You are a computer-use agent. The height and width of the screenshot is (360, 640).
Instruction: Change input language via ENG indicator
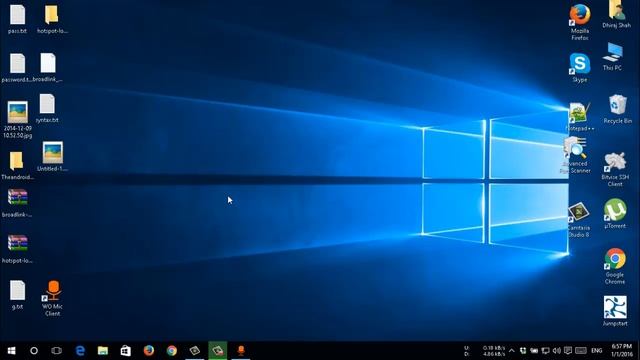pyautogui.click(x=597, y=351)
